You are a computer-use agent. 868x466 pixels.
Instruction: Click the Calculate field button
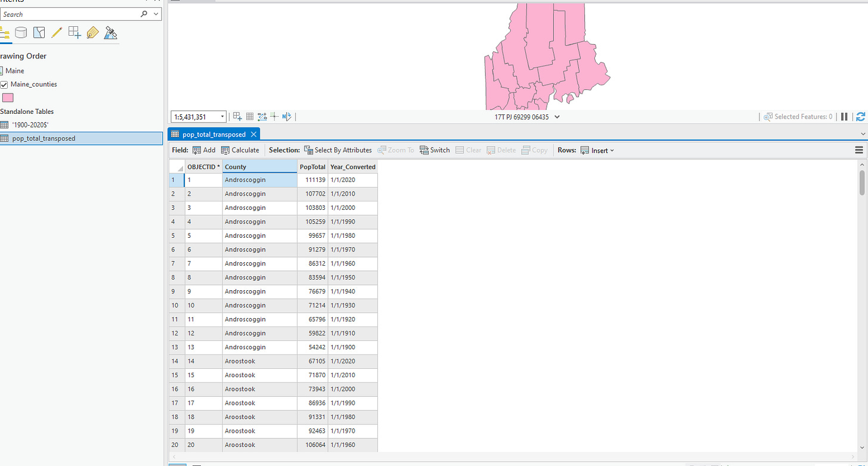point(240,150)
